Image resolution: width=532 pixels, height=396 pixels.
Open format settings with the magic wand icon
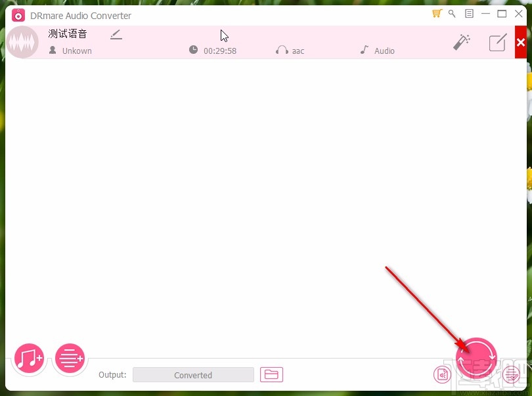pos(462,41)
